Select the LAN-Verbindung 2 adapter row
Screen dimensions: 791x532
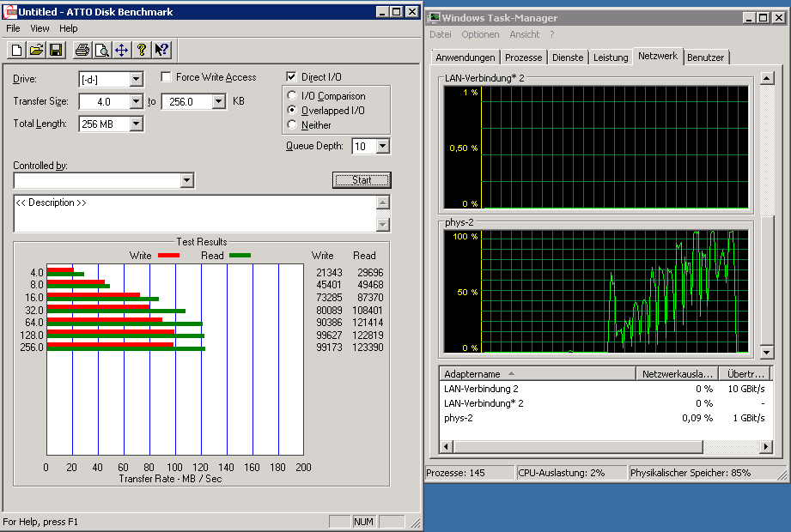(x=605, y=389)
